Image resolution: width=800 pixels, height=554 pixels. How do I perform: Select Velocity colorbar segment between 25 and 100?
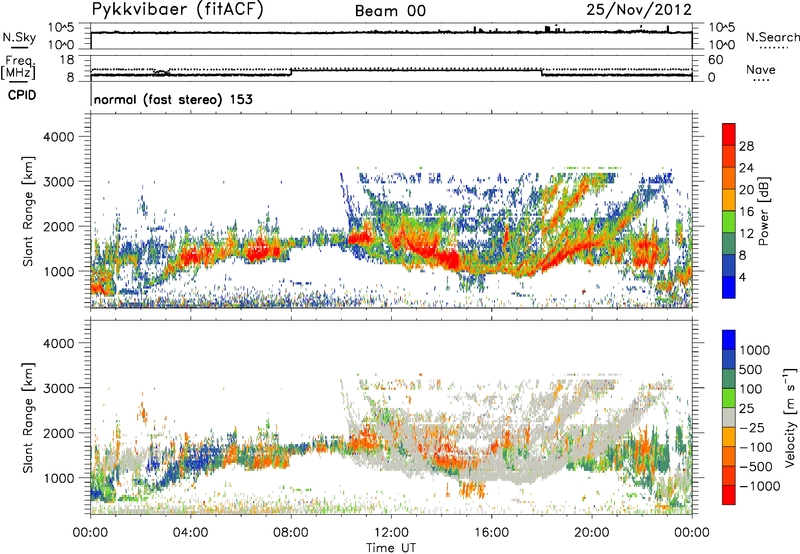click(729, 398)
